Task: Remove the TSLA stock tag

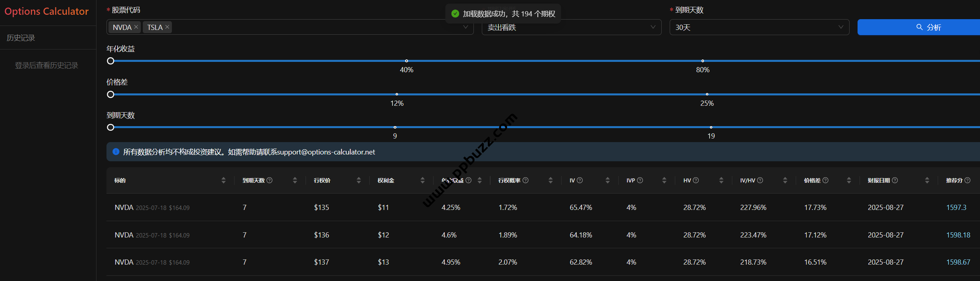Action: (167, 27)
